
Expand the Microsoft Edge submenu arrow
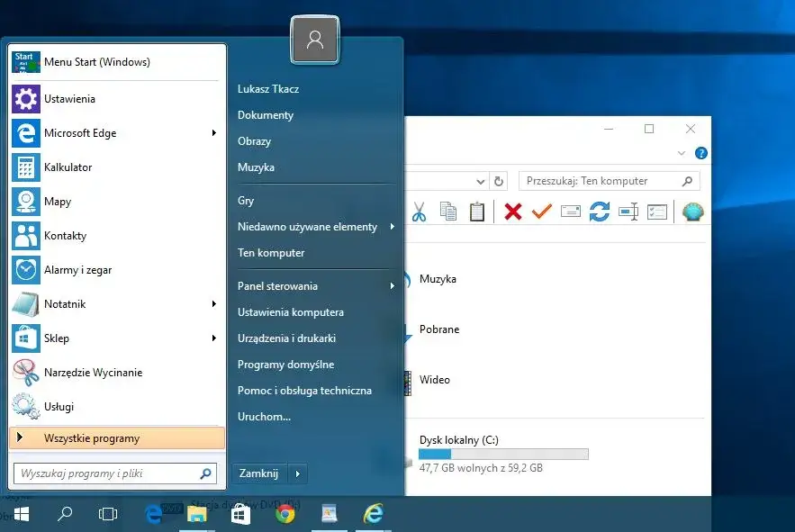(215, 133)
